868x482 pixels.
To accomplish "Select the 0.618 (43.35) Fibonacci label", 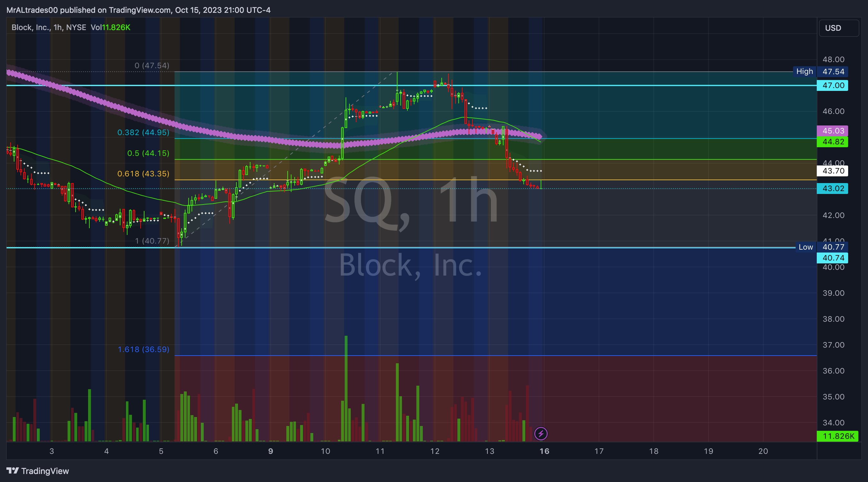I will pos(143,174).
